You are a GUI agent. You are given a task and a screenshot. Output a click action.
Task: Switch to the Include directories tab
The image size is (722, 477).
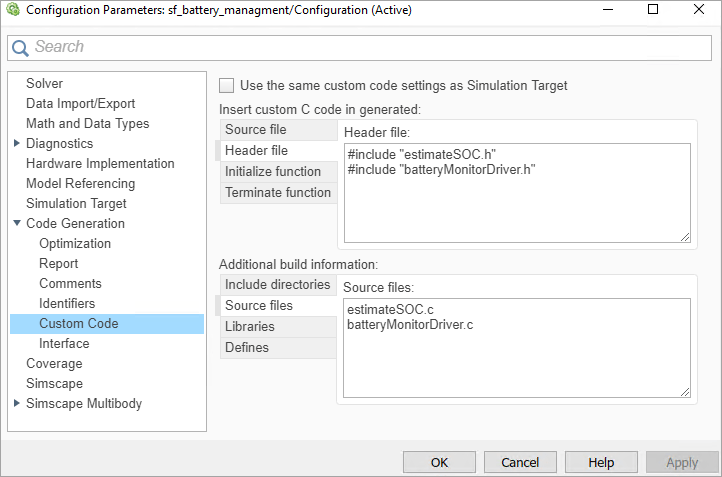click(x=278, y=285)
